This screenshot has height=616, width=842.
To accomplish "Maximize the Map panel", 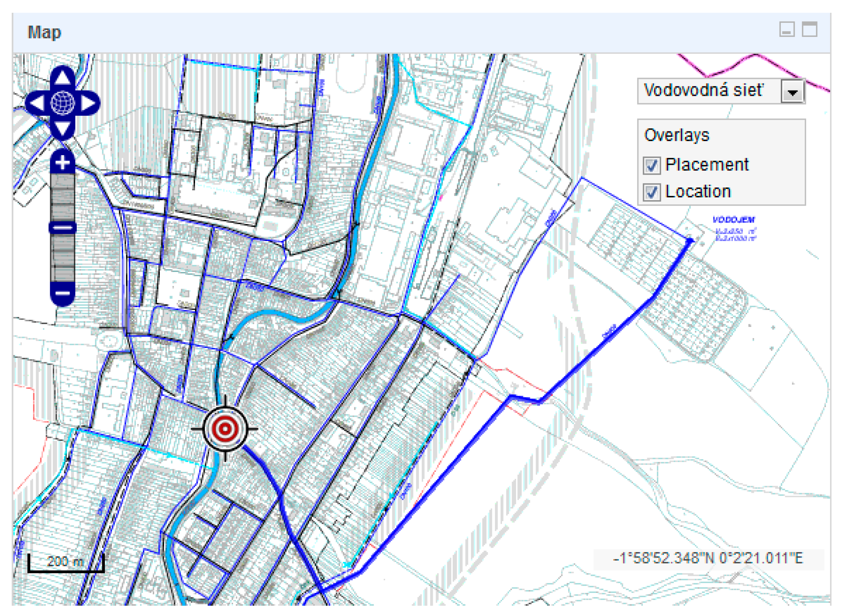I will (810, 29).
